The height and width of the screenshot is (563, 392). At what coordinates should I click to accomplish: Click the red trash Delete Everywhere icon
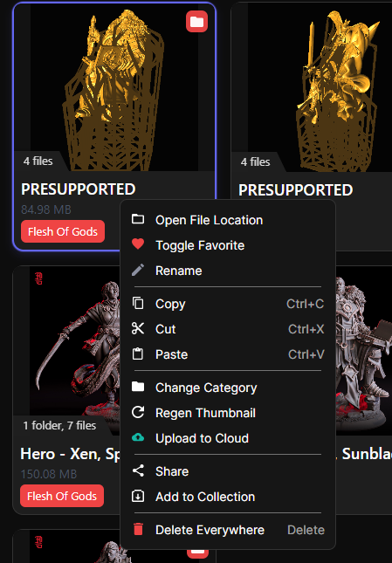point(138,530)
